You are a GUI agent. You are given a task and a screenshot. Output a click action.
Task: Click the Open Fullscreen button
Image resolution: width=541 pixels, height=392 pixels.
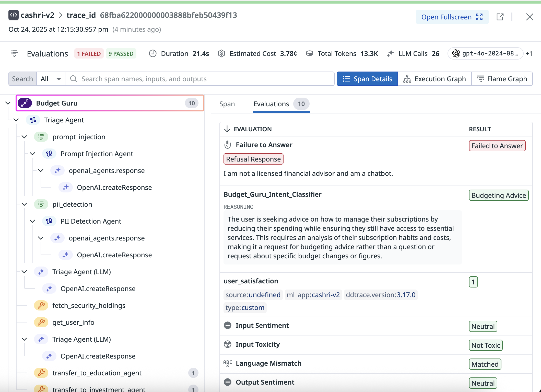(452, 17)
